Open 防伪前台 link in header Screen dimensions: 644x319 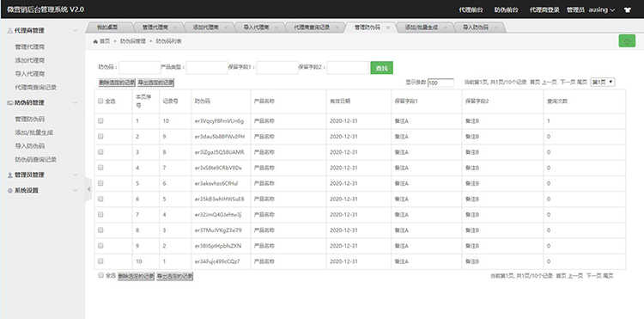[506, 9]
